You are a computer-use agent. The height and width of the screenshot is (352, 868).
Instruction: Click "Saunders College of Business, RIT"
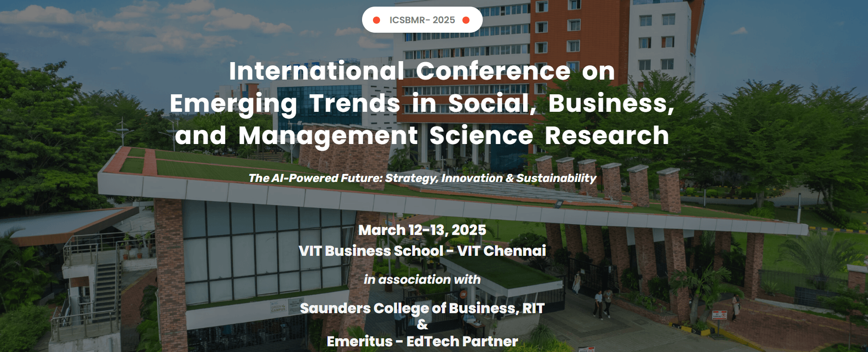(x=422, y=308)
